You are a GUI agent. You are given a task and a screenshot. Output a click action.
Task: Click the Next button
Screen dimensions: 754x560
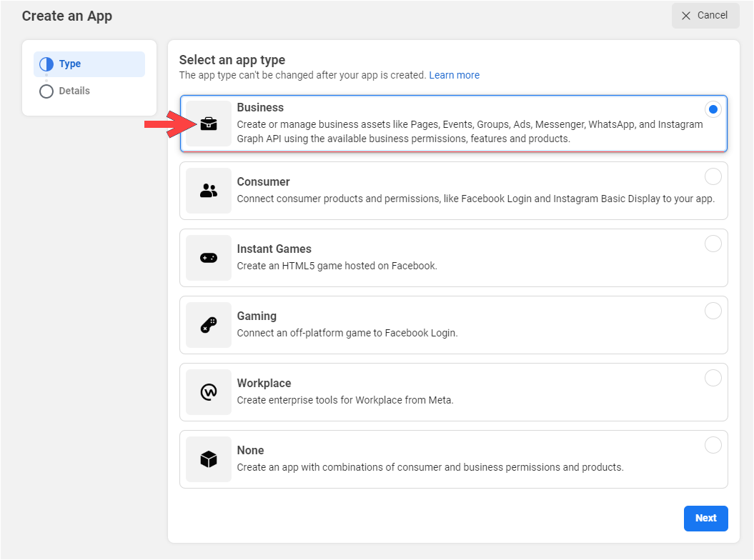point(706,518)
